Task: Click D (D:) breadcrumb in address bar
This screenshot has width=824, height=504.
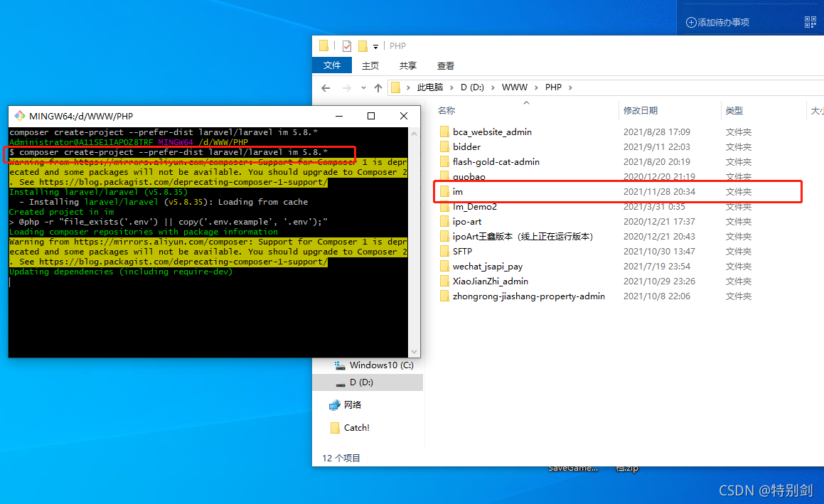Action: [473, 87]
